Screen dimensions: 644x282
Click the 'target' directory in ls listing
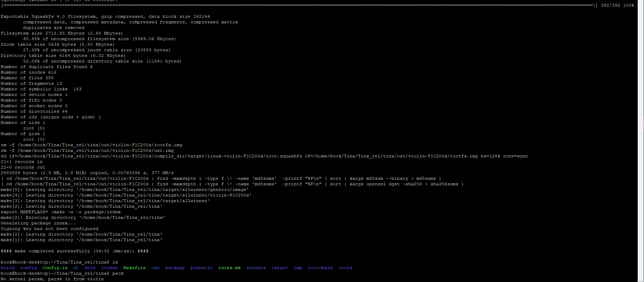pos(280,268)
